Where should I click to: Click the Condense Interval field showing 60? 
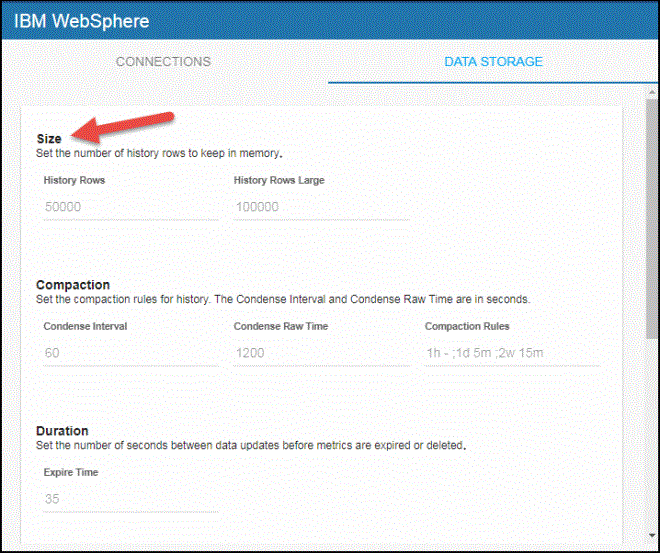(x=130, y=352)
